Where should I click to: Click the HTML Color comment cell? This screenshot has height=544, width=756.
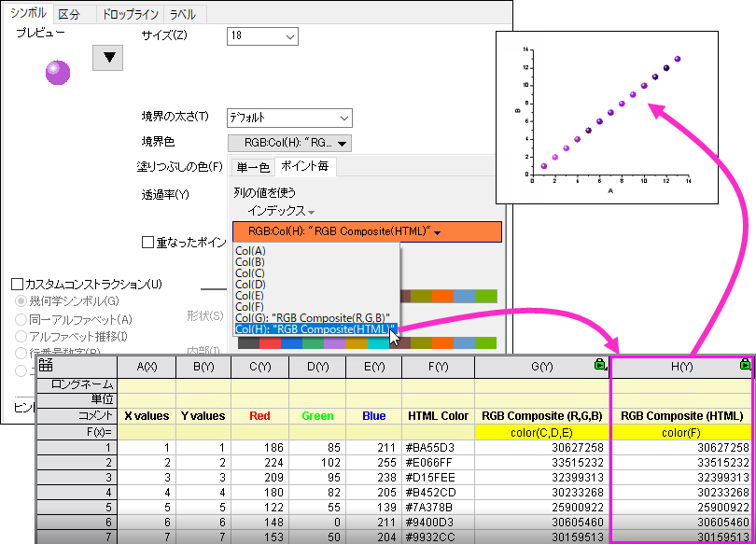438,416
